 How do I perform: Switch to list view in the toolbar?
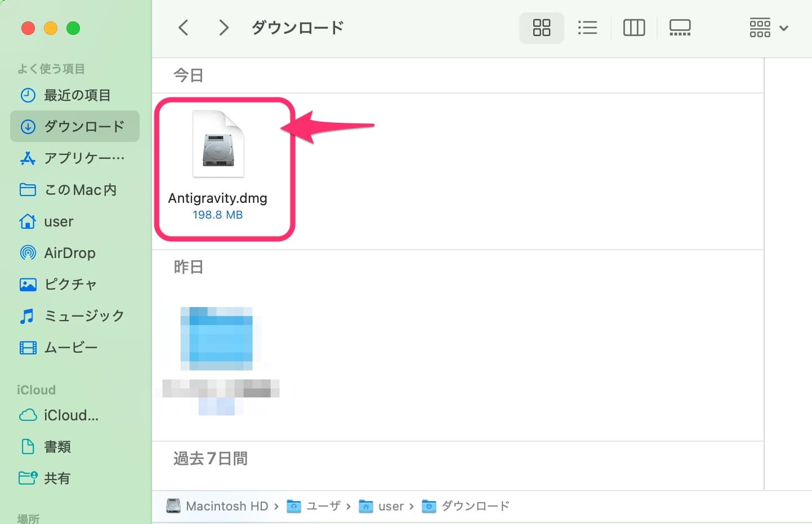click(587, 27)
